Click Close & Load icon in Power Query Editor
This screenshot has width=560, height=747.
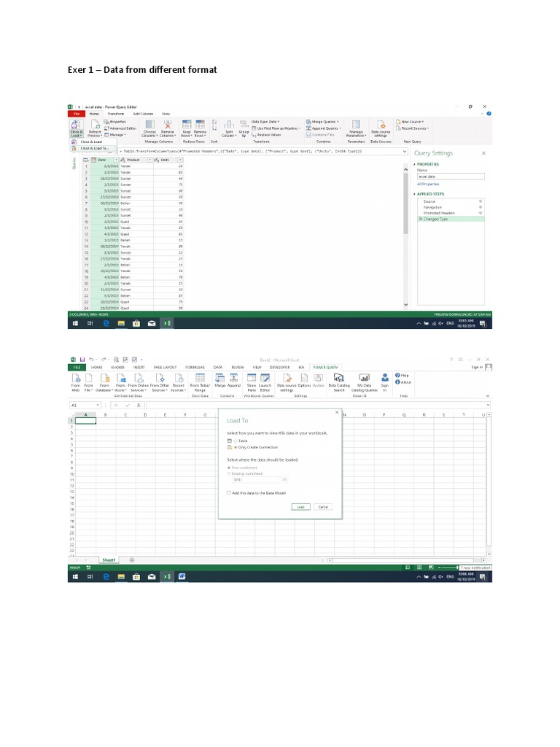(76, 125)
